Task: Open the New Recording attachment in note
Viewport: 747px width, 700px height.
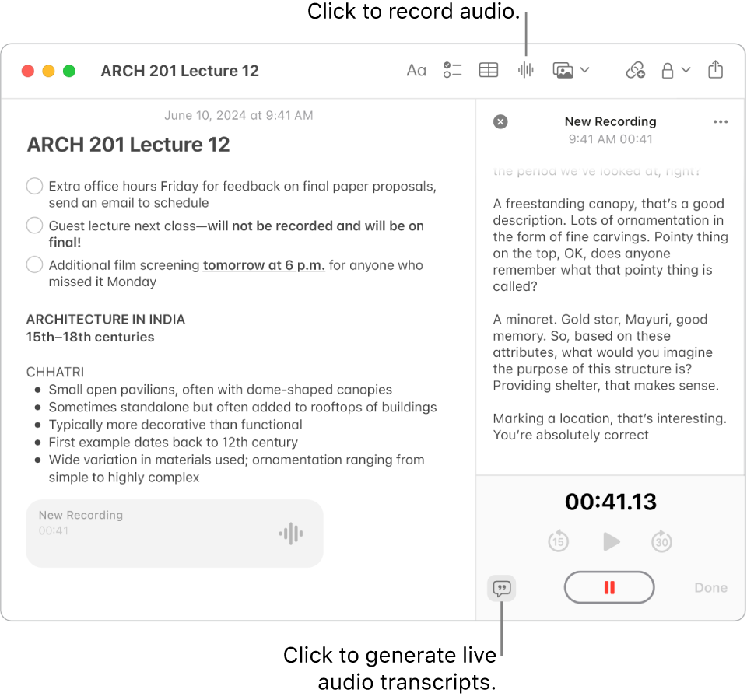Action: click(174, 534)
